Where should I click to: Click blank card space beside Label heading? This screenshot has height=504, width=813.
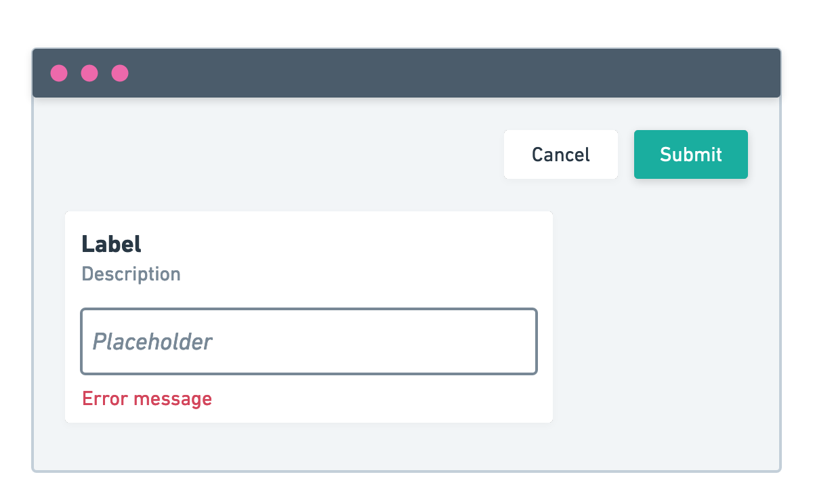pyautogui.click(x=339, y=244)
